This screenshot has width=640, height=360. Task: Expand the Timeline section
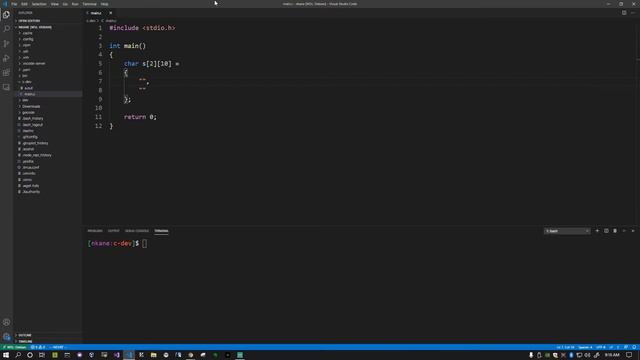point(48,341)
